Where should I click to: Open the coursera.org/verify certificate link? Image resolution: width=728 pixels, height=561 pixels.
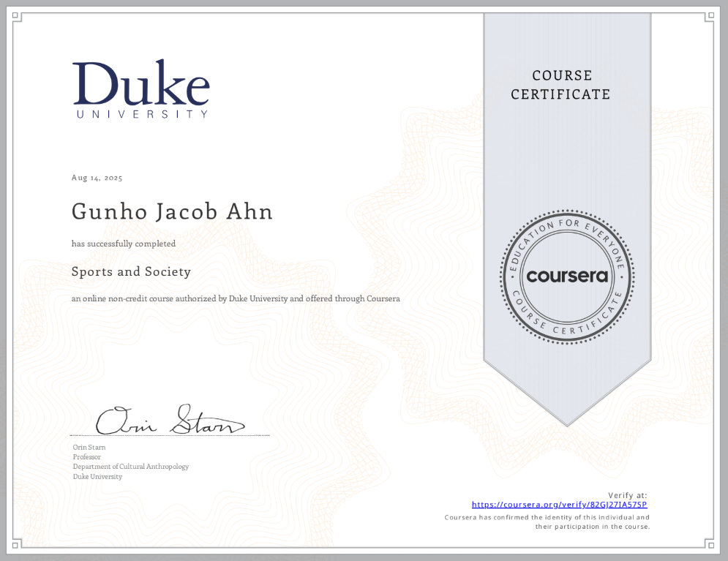pos(560,505)
